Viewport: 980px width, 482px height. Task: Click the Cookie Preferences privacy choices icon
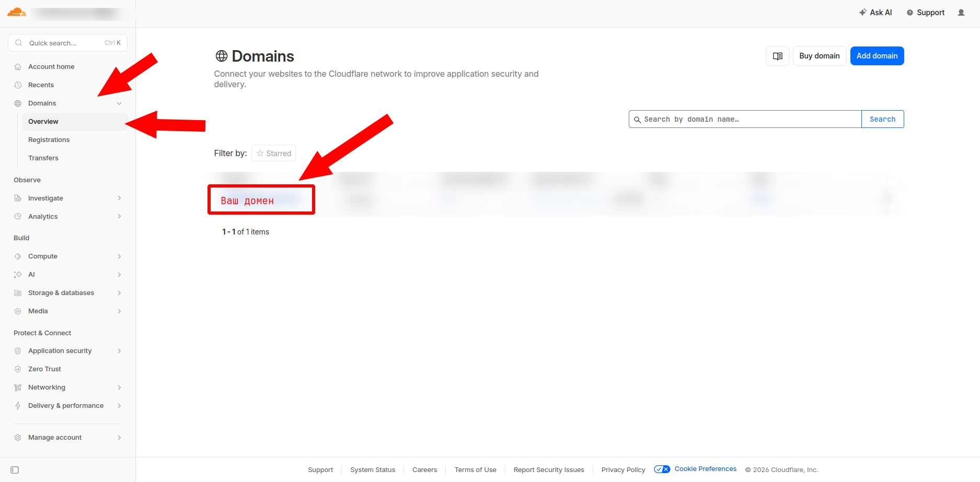662,469
